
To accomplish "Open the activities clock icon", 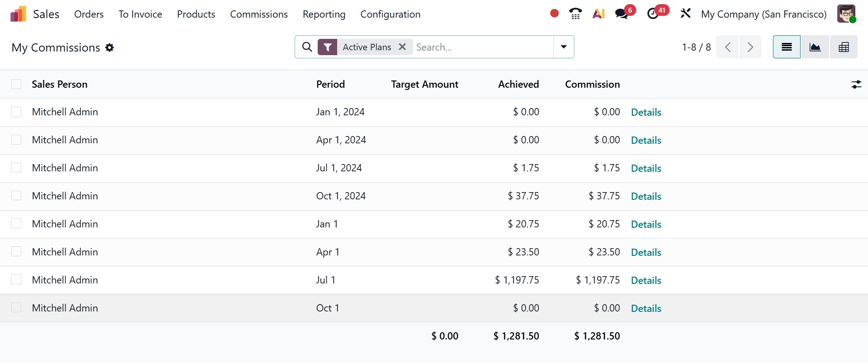I will 653,14.
